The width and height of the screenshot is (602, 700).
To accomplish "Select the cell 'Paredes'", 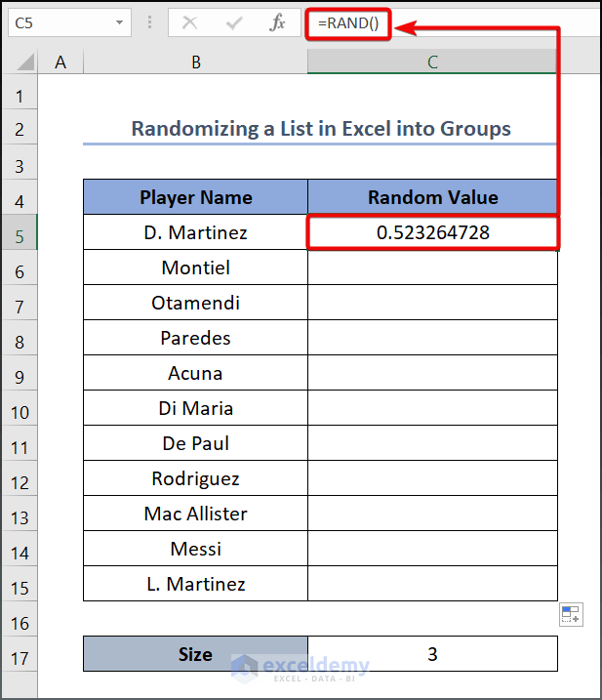I will 195,338.
